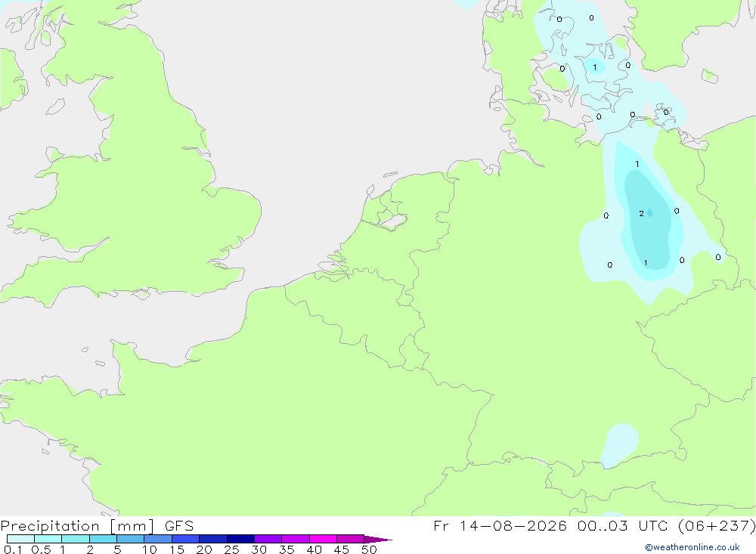Image resolution: width=756 pixels, height=554 pixels.
Task: Pick the 10–15 mm blue legend swatch
Action: pos(158,539)
